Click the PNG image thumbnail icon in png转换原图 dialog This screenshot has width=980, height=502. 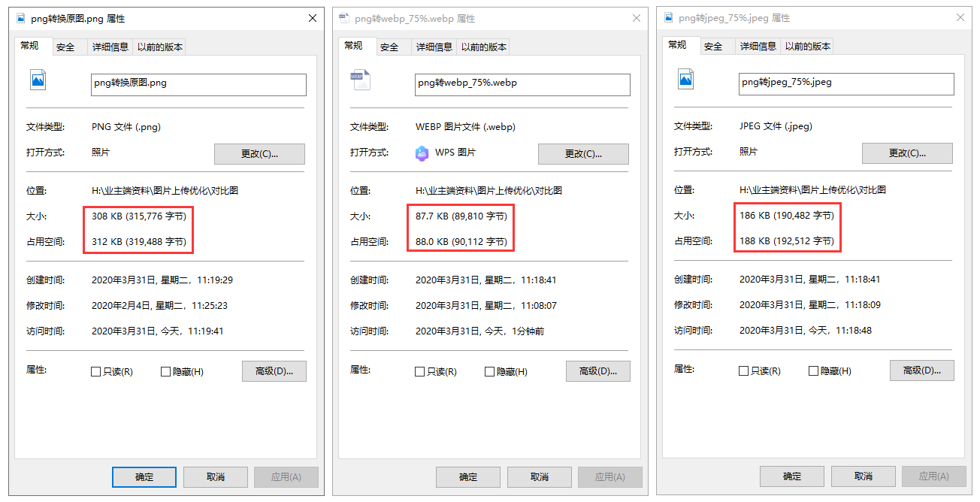38,80
